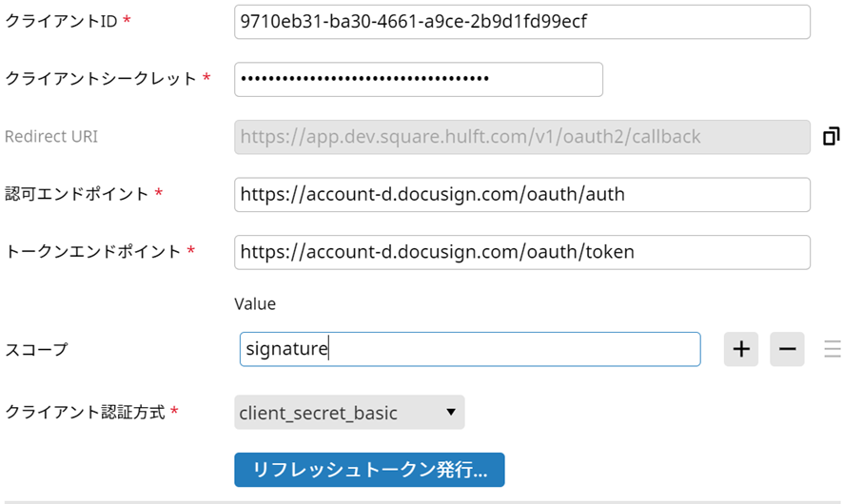Click the トークンエンドポイント label
This screenshot has height=504, width=843.
[x=93, y=252]
